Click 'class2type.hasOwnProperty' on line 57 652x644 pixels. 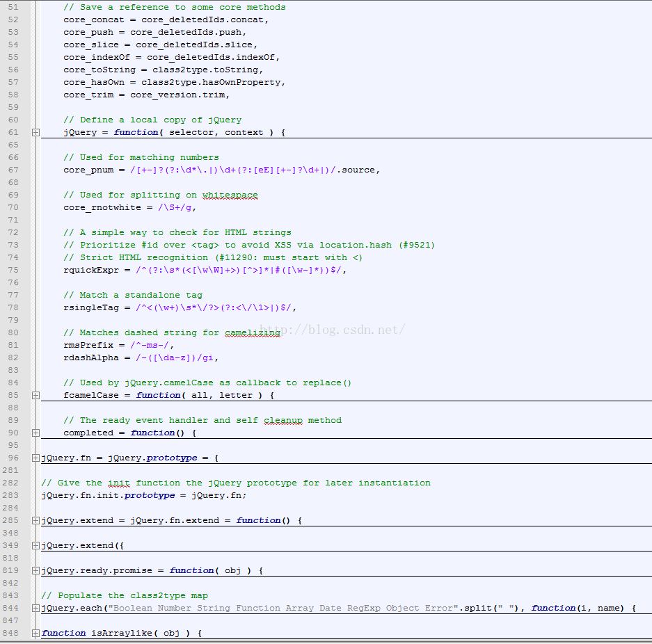pyautogui.click(x=211, y=82)
